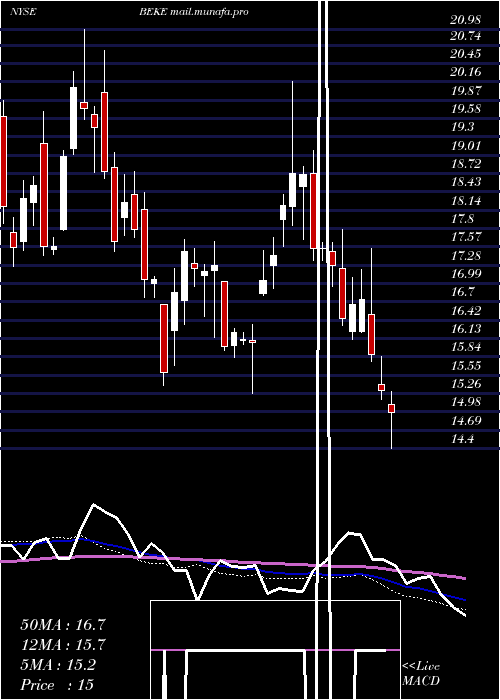Click the 19.3 price axis label
Screen dimensions: 500x700
462,127
